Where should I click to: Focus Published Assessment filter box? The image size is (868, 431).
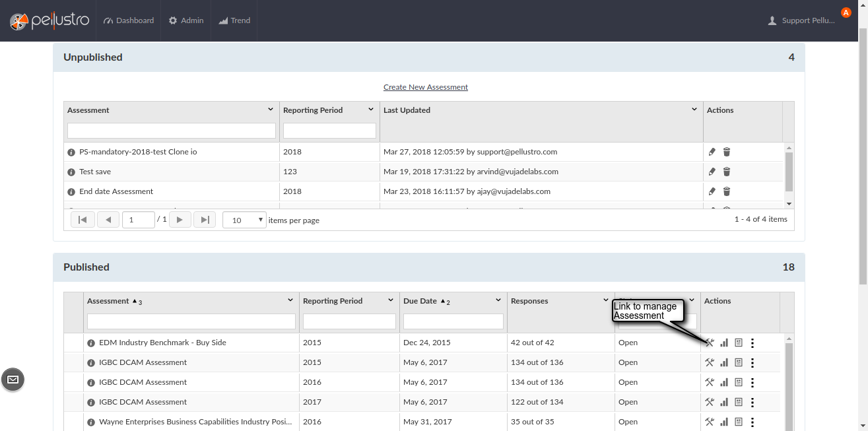191,321
